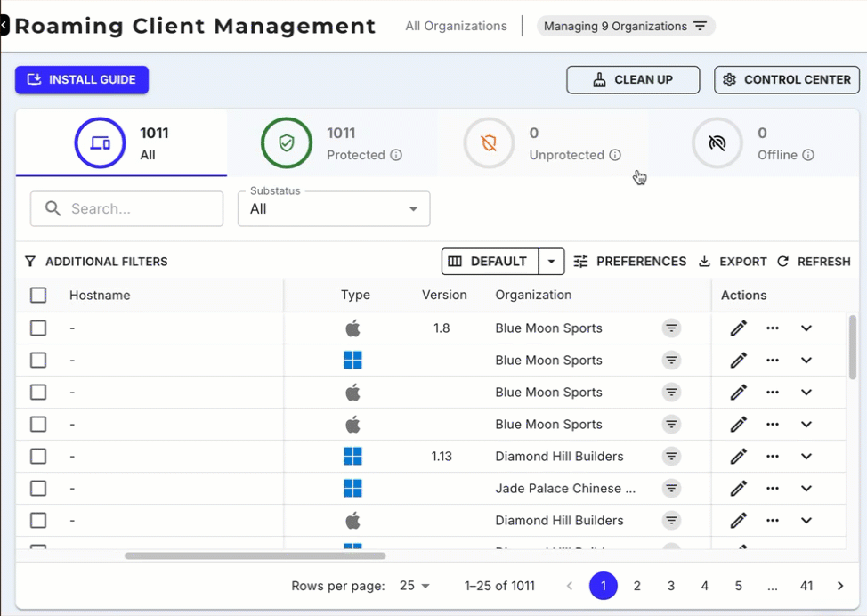Click Windows icon in Blue Moon Sports row

[352, 361]
